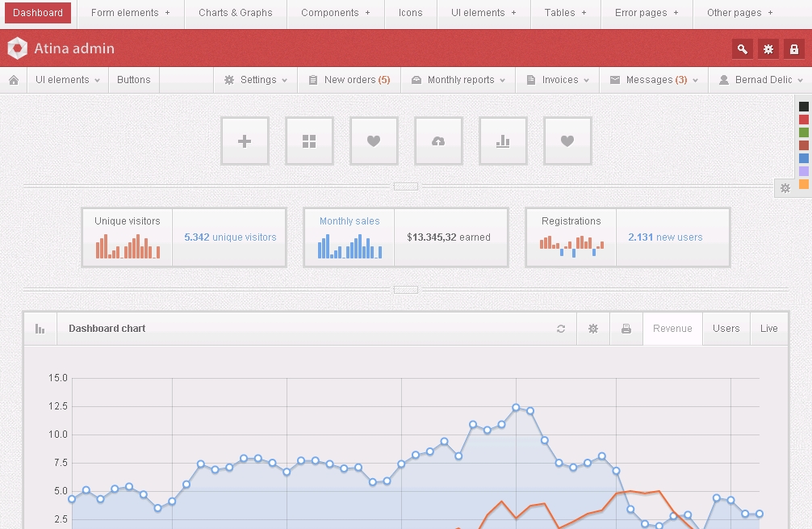This screenshot has width=812, height=529.
Task: Go to home via house icon
Action: pyautogui.click(x=14, y=80)
